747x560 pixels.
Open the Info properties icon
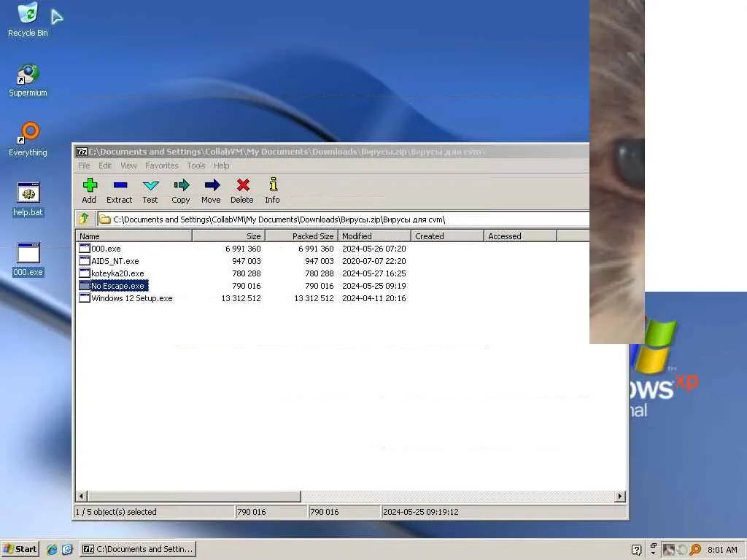(273, 184)
